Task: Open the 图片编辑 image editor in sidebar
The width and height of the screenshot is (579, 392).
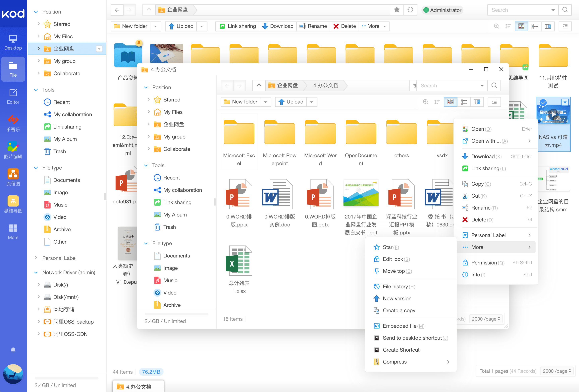Action: click(x=13, y=149)
